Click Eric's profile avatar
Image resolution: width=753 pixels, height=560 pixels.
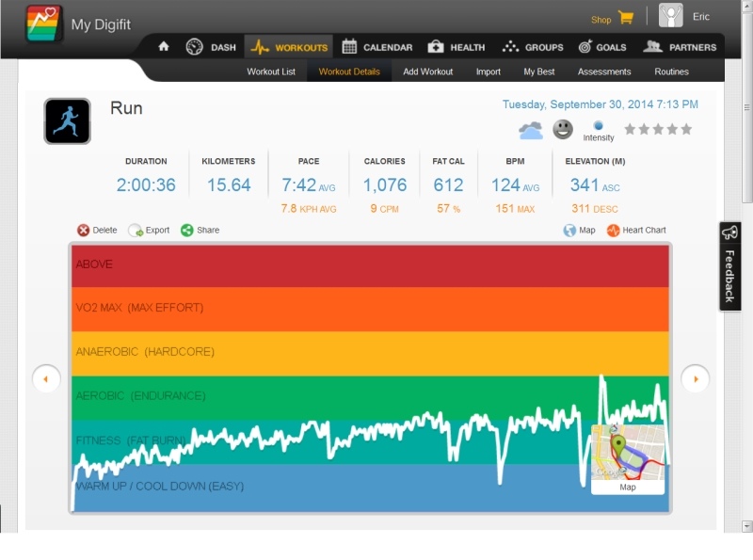670,15
